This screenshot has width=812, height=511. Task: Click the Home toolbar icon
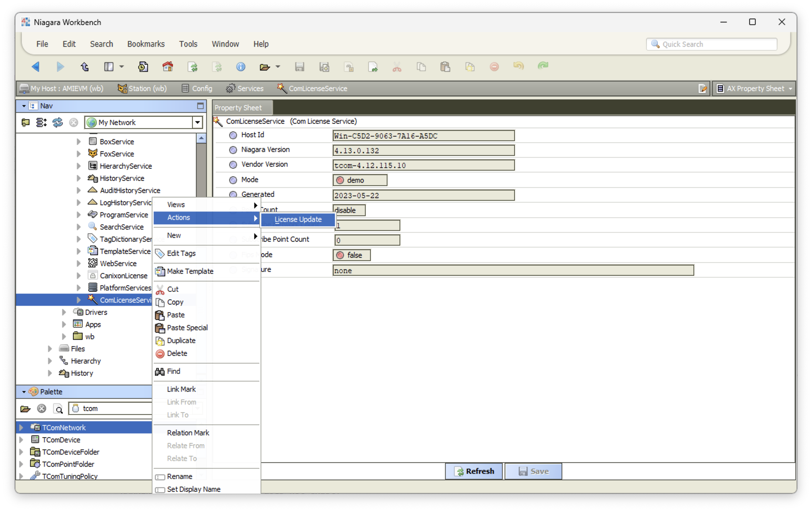tap(167, 67)
